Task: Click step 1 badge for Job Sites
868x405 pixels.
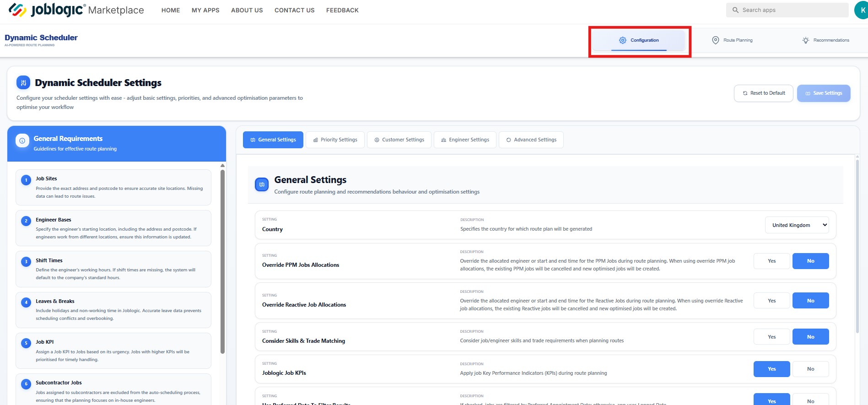Action: (x=26, y=180)
